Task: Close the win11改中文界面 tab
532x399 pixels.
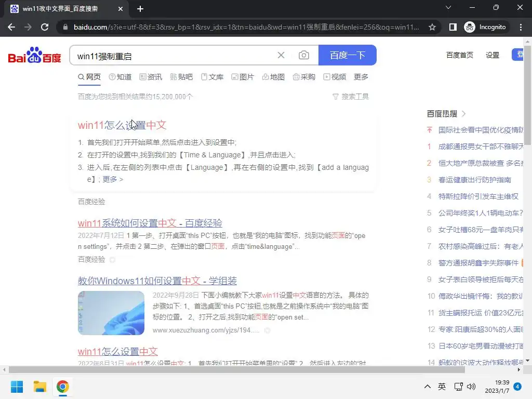Action: tap(121, 9)
